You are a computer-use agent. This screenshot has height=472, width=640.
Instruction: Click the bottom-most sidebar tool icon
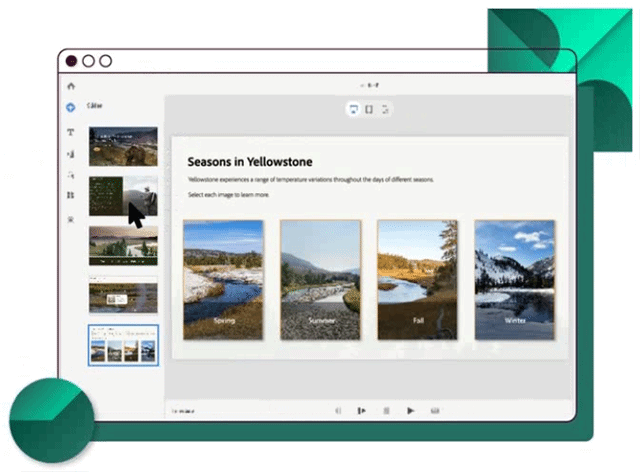click(x=71, y=220)
